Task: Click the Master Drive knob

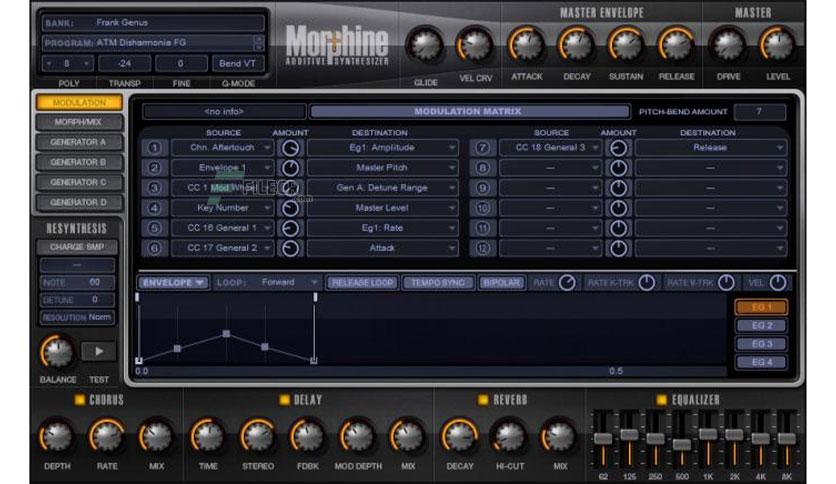Action: pyautogui.click(x=728, y=45)
